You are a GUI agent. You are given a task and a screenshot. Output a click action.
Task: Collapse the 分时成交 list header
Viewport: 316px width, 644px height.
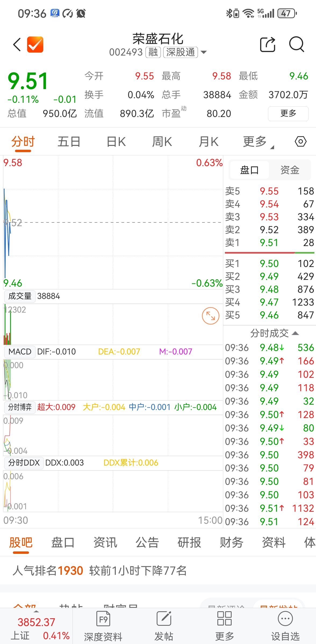[275, 333]
